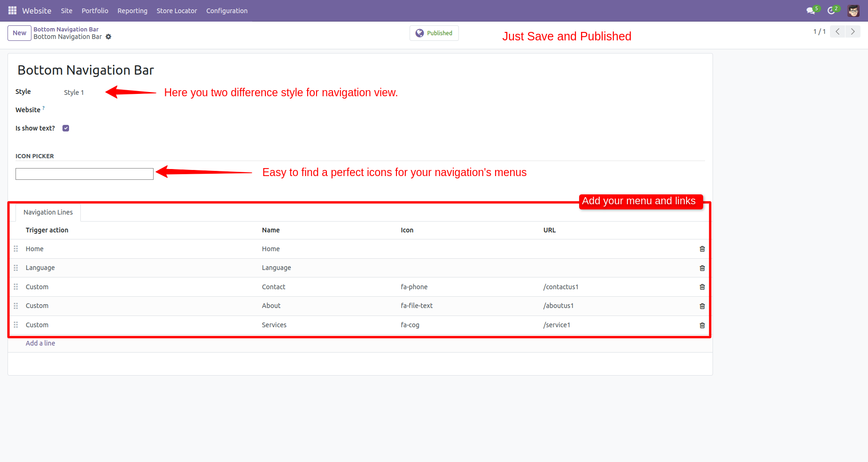Open the activities clock icon

(831, 10)
